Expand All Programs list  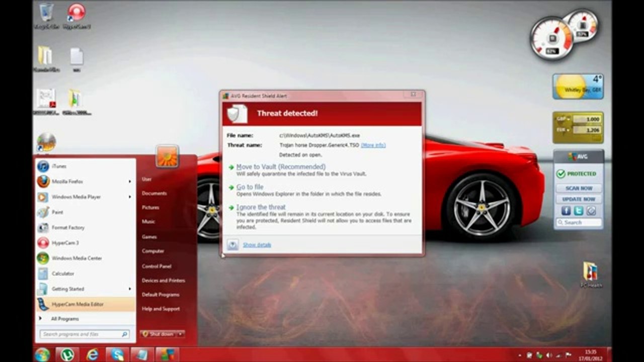tap(64, 319)
